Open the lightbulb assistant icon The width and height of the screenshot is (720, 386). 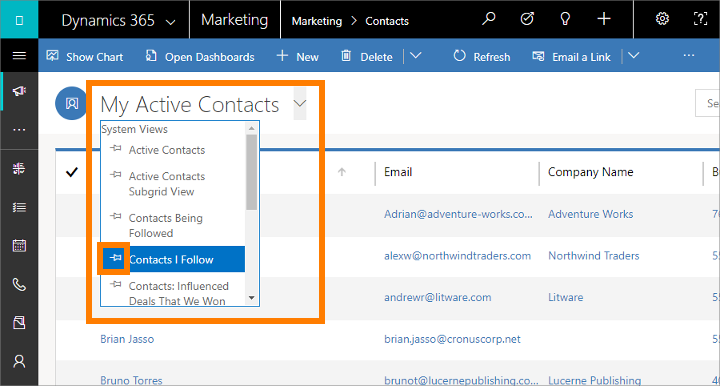point(565,19)
